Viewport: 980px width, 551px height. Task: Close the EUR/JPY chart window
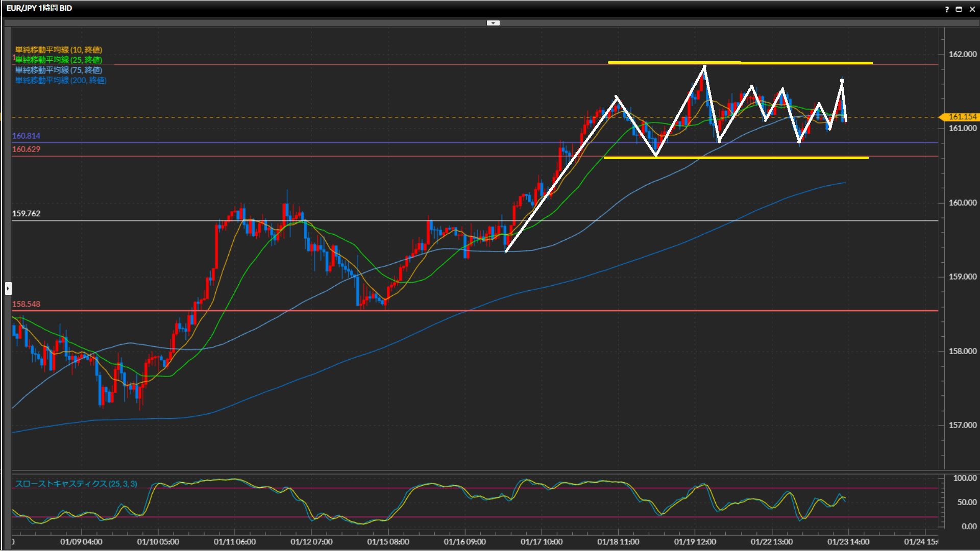[x=972, y=9]
